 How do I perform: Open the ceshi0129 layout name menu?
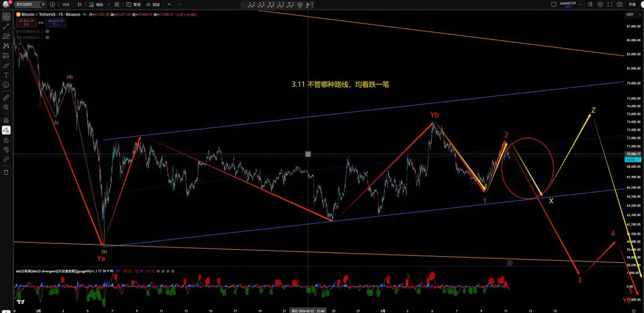tap(567, 4)
